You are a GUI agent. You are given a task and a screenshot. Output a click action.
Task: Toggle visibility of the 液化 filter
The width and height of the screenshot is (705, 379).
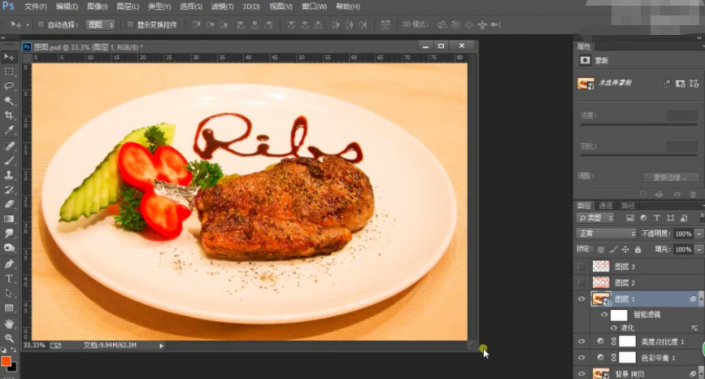(x=614, y=328)
